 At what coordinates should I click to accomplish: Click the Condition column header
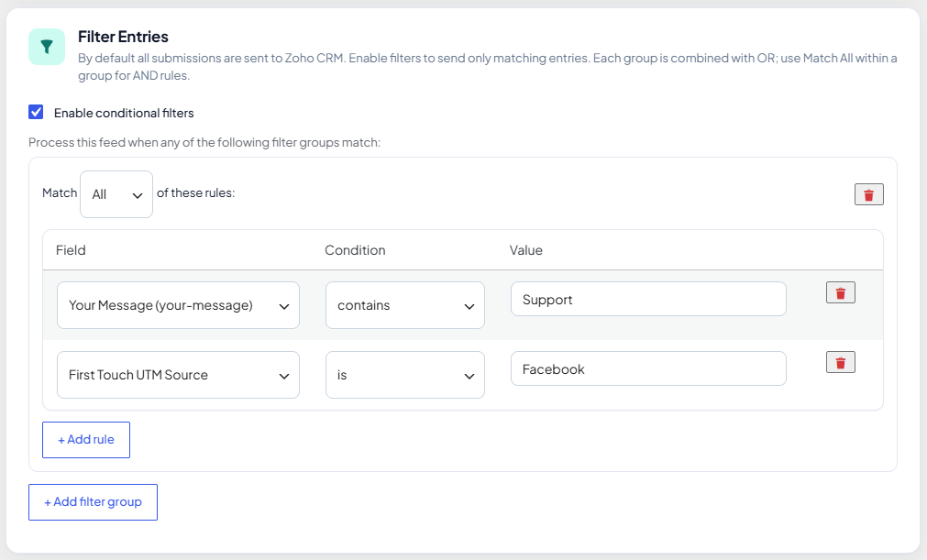click(355, 250)
